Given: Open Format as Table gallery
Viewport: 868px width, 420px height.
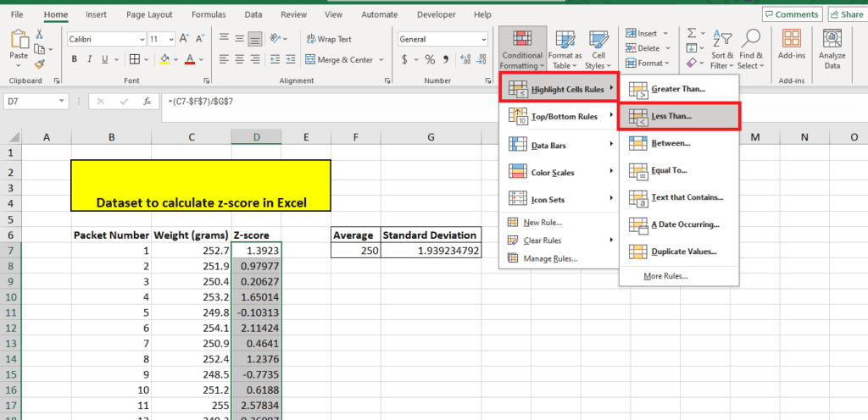Looking at the screenshot, I should tap(565, 50).
